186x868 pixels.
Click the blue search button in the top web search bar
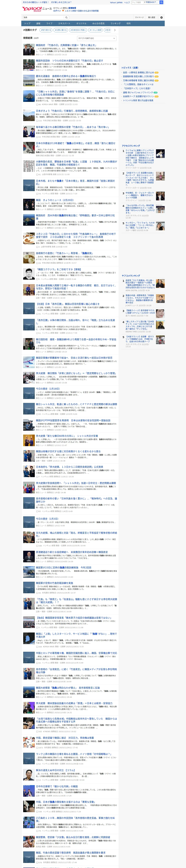[x=161, y=2]
